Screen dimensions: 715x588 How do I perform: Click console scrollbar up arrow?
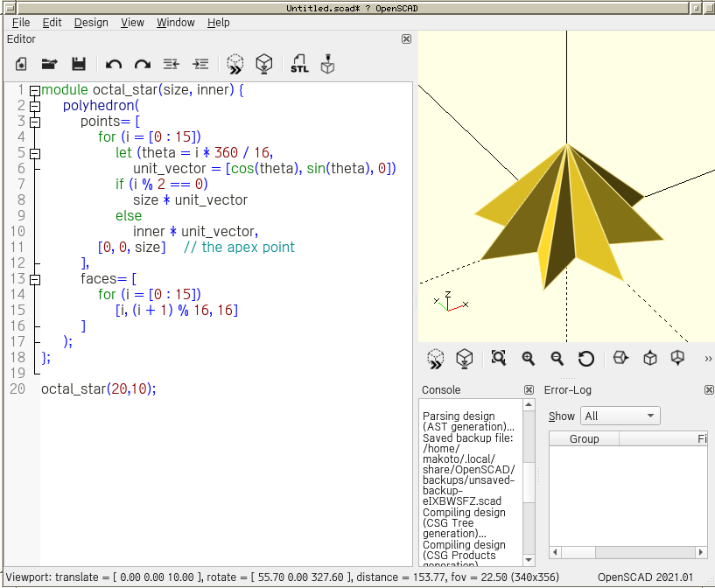pos(529,405)
